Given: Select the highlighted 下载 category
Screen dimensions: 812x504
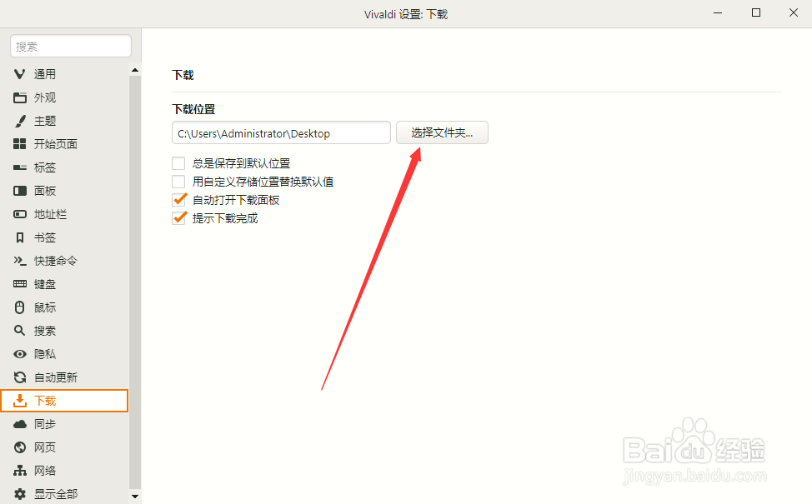Looking at the screenshot, I should coord(64,401).
